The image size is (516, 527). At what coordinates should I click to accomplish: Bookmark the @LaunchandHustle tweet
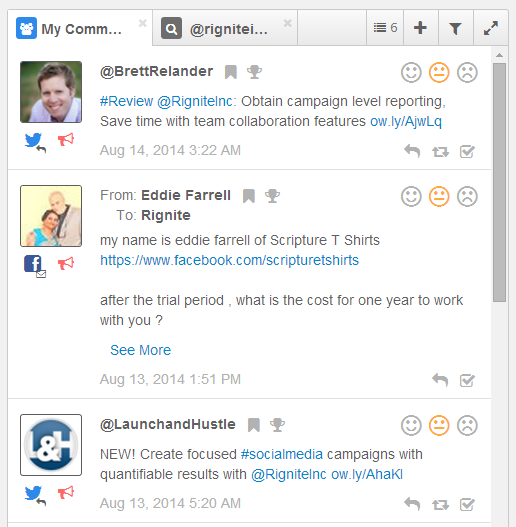254,425
